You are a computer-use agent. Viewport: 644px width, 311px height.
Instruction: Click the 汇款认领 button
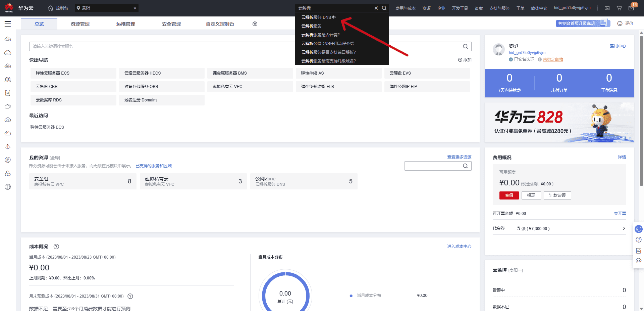pos(557,195)
